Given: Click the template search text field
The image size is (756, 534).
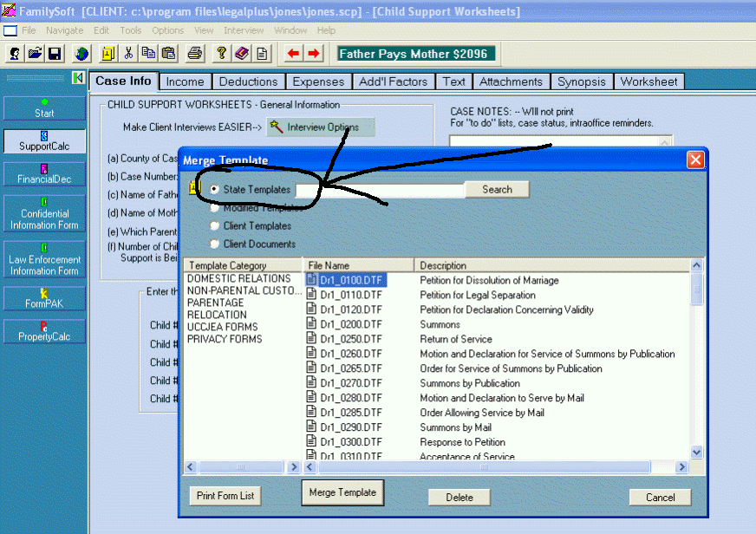Looking at the screenshot, I should (379, 189).
